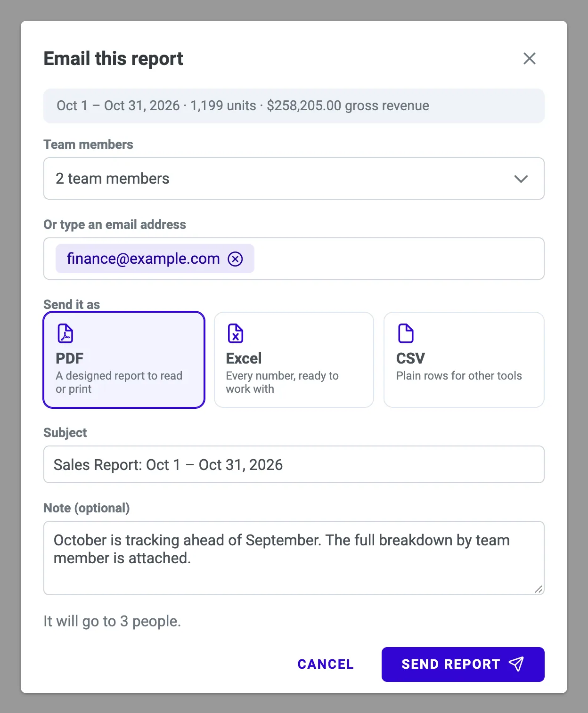Click the paper plane send icon

pos(516,664)
